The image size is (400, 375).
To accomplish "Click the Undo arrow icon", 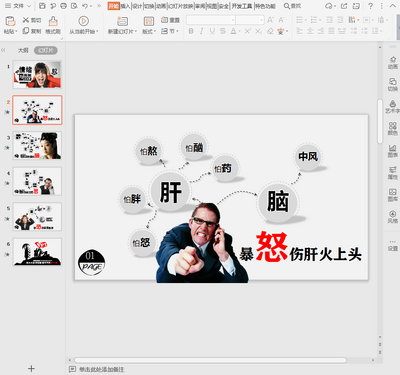I will (85, 6).
